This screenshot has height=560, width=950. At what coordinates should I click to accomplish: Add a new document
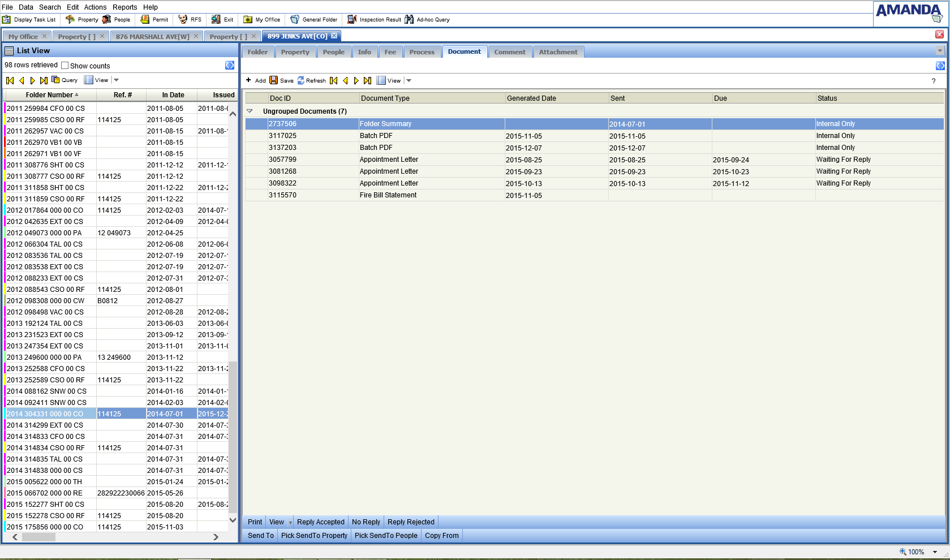[x=255, y=80]
